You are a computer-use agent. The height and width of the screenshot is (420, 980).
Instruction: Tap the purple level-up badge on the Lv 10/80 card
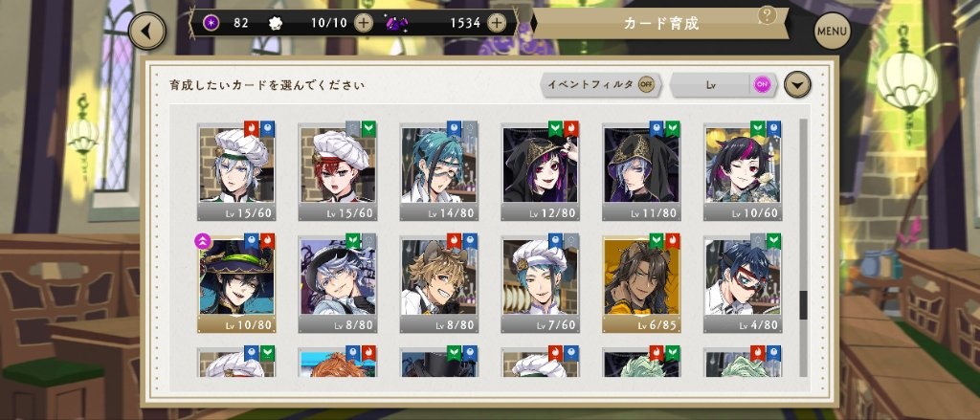pos(203,241)
